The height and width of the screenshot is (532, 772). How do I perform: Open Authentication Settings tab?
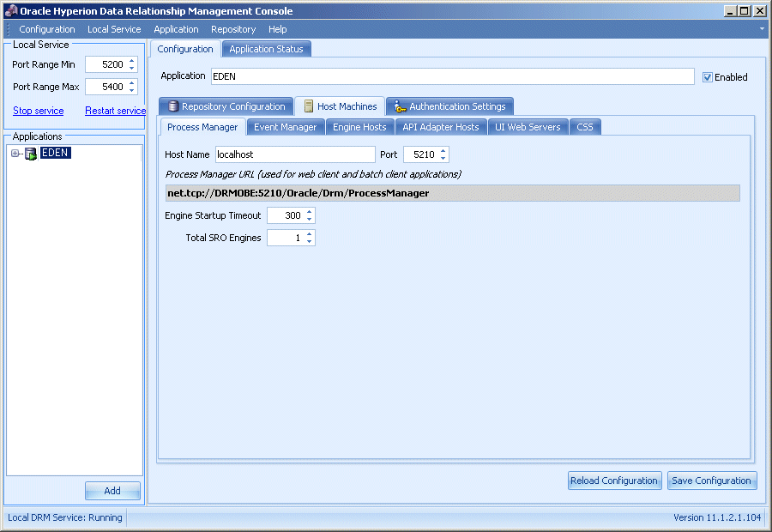pyautogui.click(x=450, y=106)
